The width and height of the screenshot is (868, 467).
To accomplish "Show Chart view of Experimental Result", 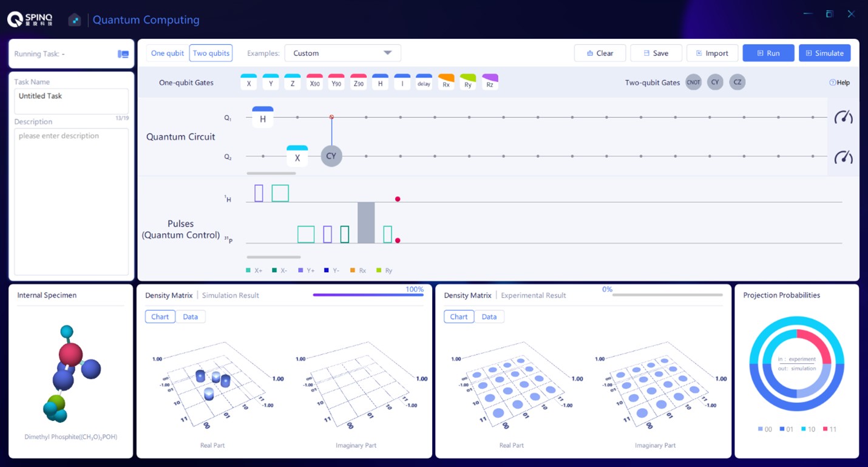I will [459, 316].
